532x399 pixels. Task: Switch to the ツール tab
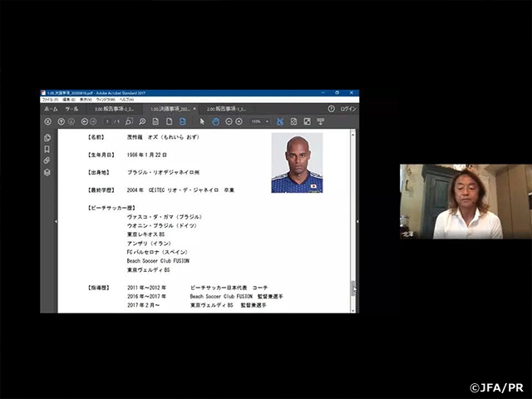point(72,109)
